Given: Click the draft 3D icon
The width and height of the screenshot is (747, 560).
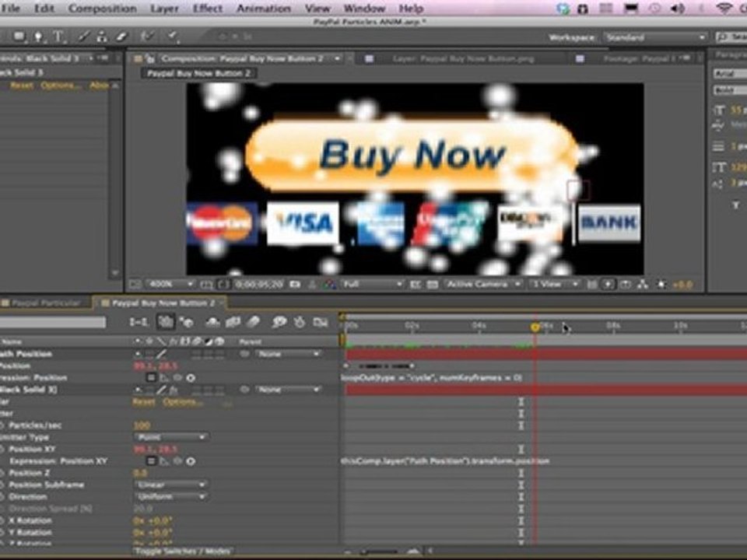Looking at the screenshot, I should point(186,322).
